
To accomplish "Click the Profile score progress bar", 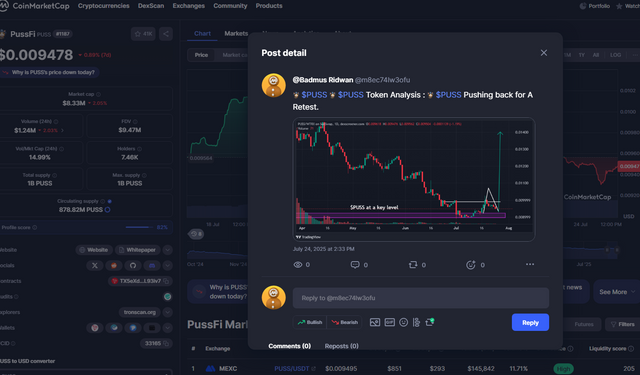I will pyautogui.click(x=138, y=227).
